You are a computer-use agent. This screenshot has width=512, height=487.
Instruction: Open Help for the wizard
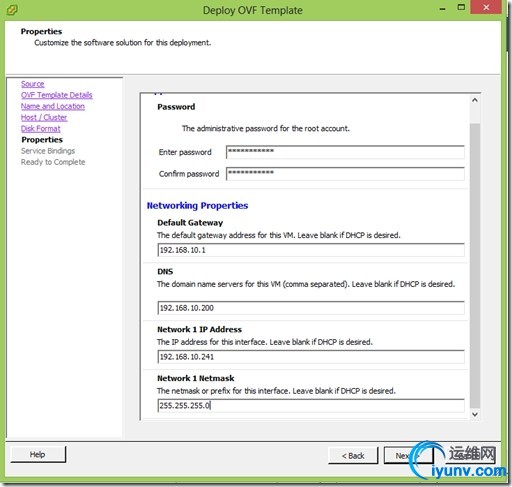coord(38,455)
